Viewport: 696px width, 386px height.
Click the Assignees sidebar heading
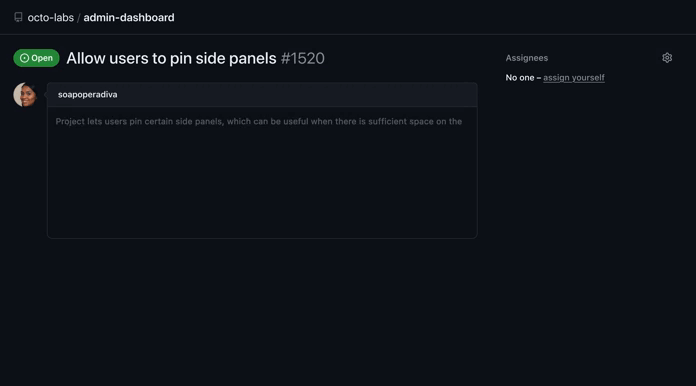[526, 58]
